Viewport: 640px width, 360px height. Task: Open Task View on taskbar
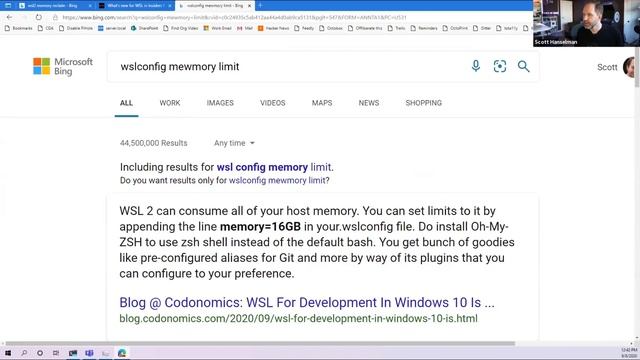coord(56,353)
